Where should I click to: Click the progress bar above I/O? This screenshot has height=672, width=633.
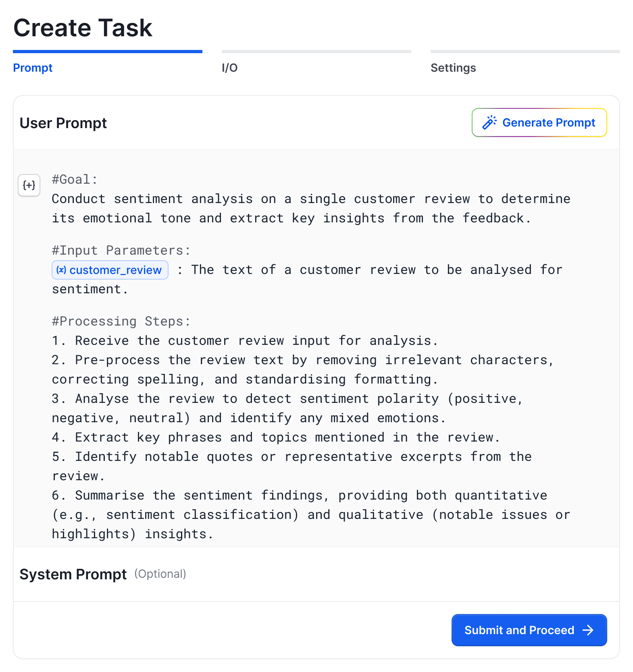point(316,52)
